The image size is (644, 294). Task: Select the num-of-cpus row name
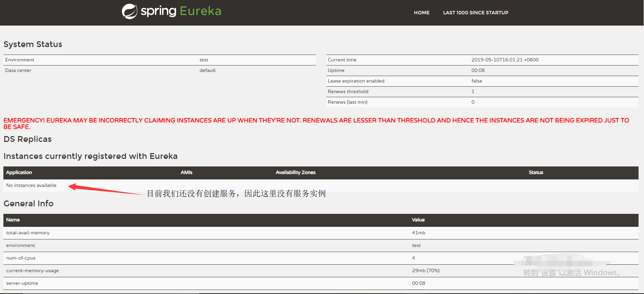click(21, 258)
